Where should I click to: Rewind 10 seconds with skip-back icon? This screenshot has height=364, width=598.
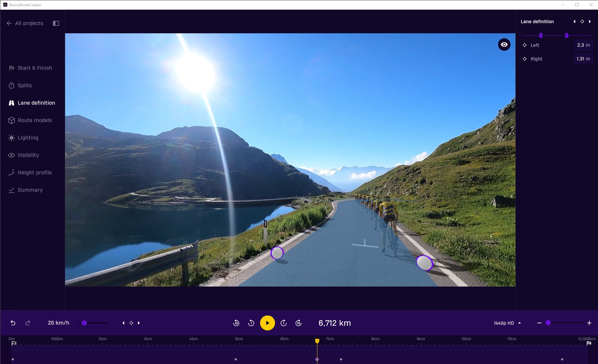click(x=236, y=323)
